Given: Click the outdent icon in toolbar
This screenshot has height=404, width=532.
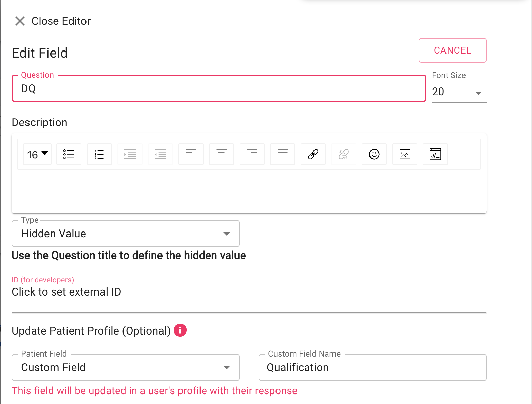Looking at the screenshot, I should pyautogui.click(x=160, y=154).
